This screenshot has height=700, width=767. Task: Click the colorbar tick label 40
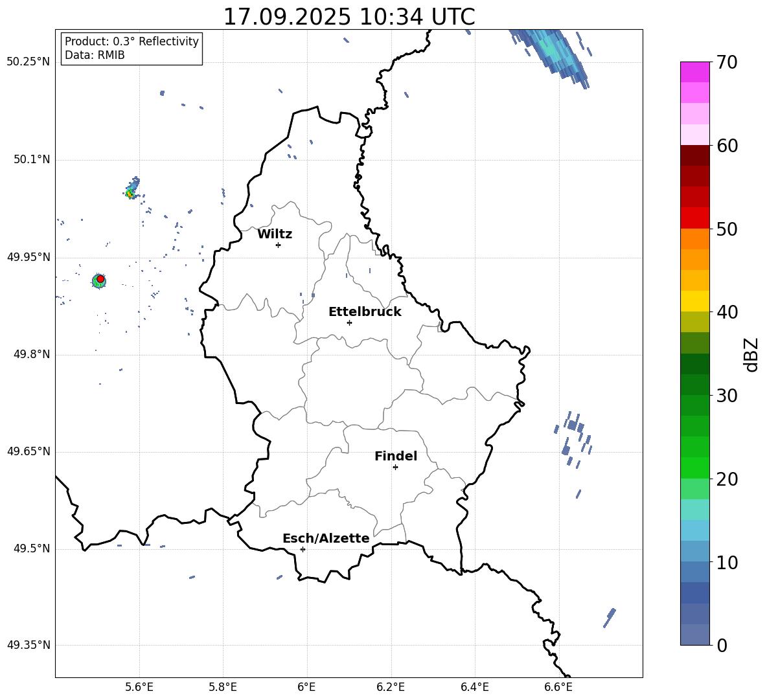(x=727, y=312)
